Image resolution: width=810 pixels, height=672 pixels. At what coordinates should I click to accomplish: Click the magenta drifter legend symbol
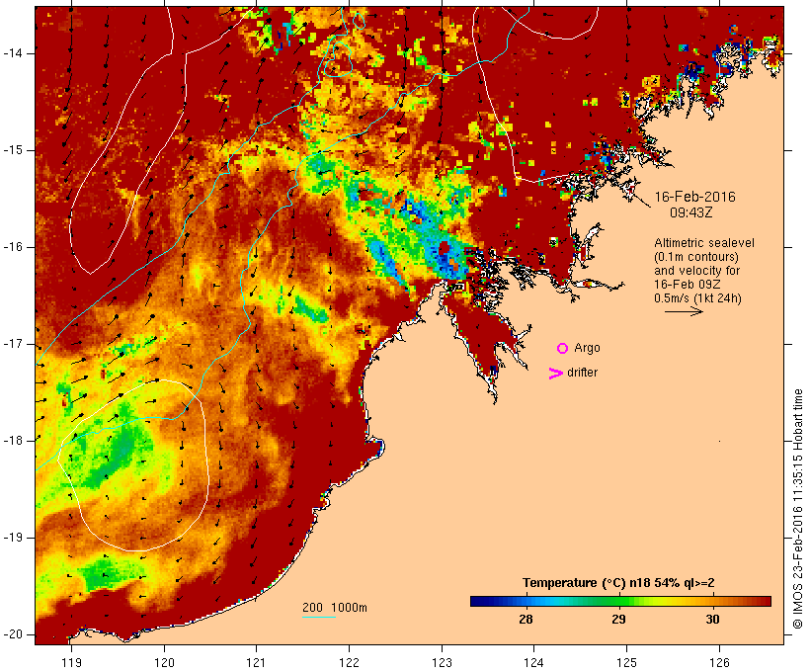555,374
